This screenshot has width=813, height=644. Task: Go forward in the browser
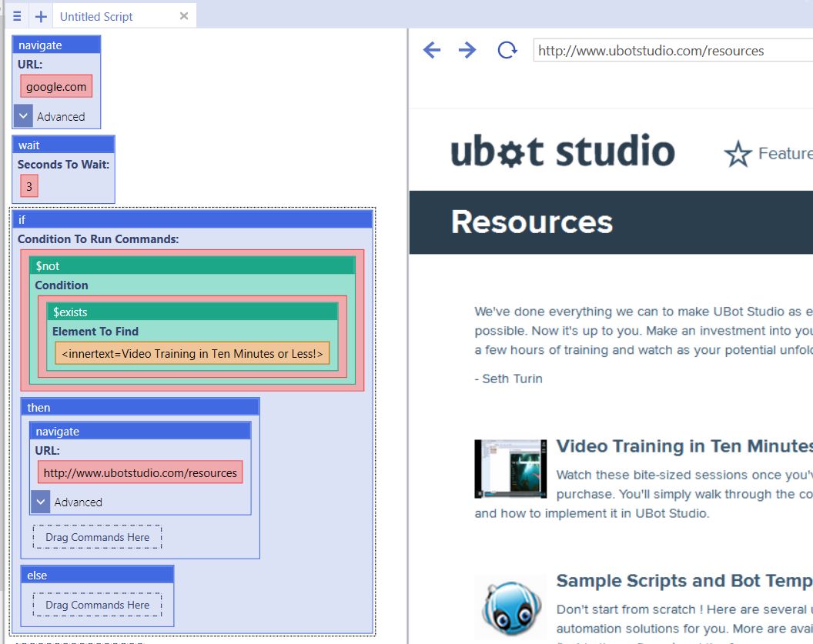click(467, 50)
